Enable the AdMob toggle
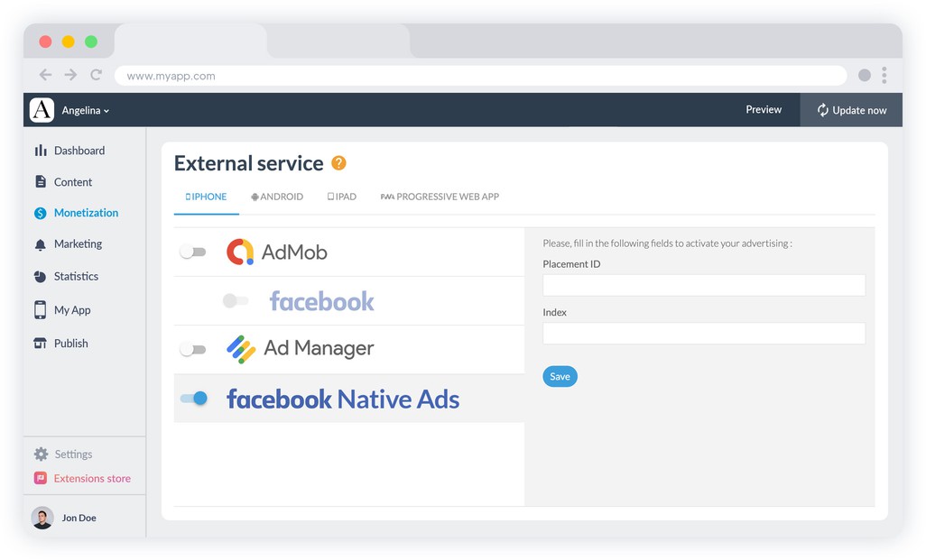Screen dimensions: 926x560 coord(193,252)
